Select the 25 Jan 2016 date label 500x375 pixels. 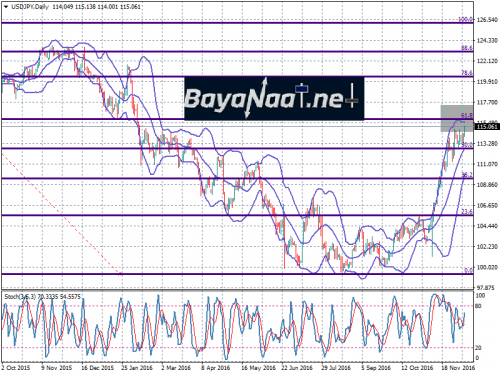(x=137, y=368)
